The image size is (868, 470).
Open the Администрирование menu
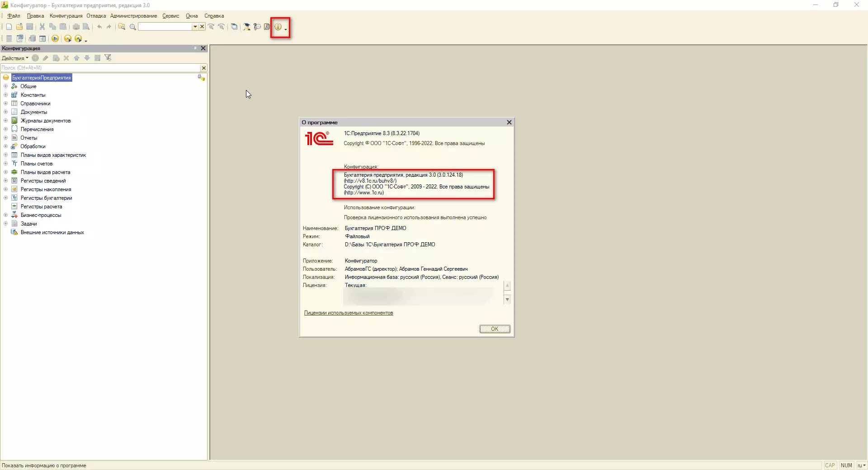(x=134, y=16)
